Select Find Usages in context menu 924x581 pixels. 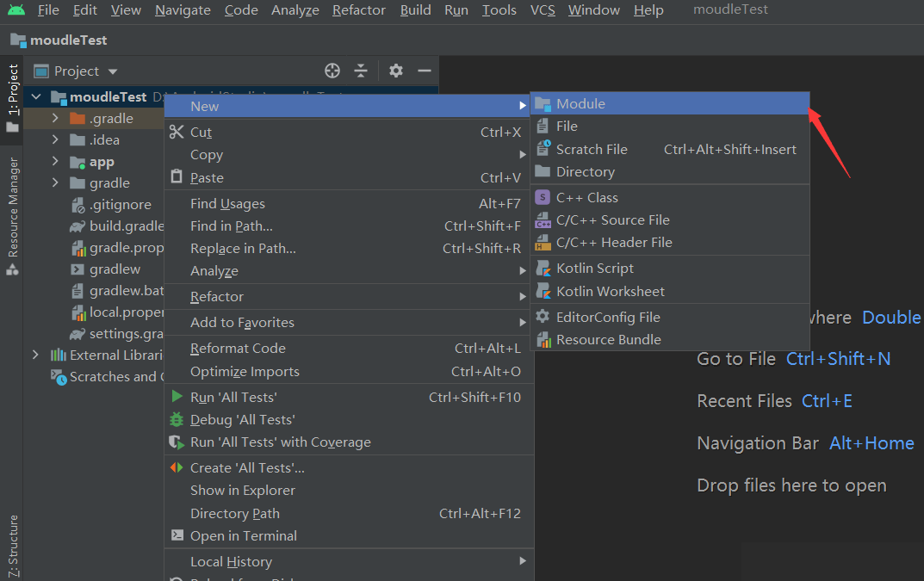[x=349, y=203]
